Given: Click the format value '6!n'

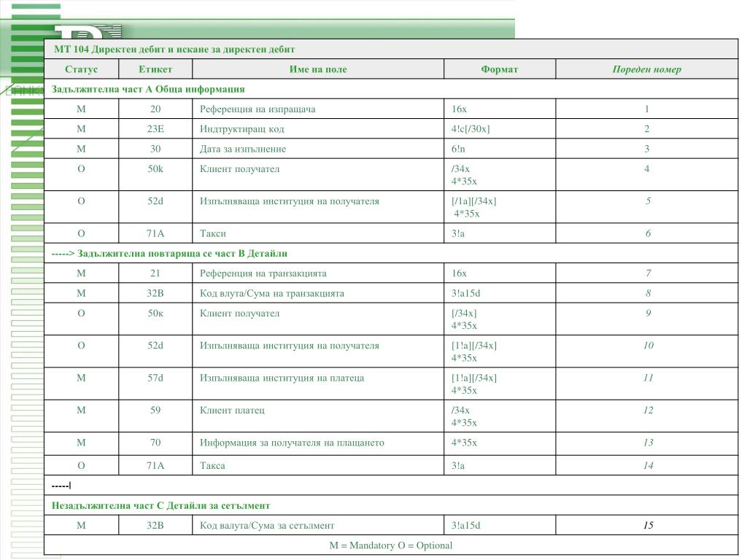Looking at the screenshot, I should coord(458,149).
